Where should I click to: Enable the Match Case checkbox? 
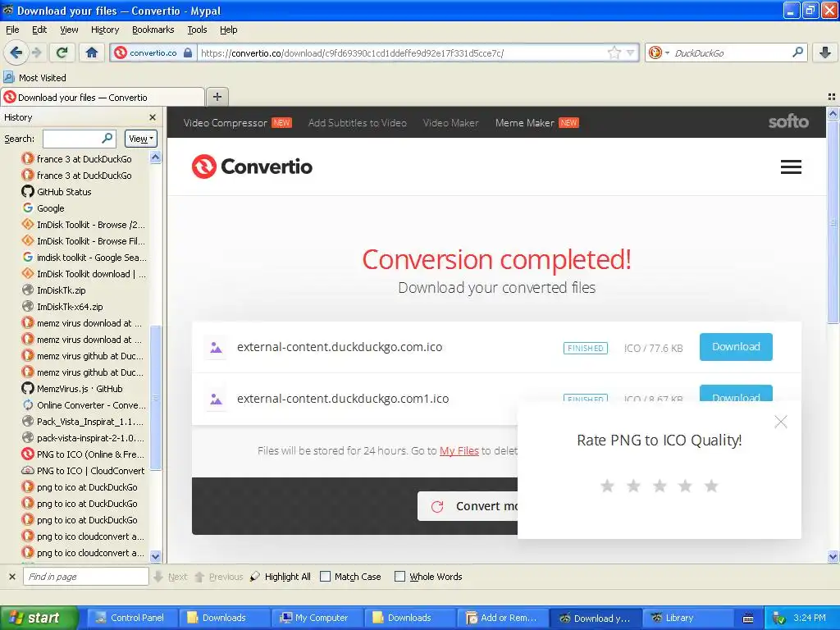point(325,577)
